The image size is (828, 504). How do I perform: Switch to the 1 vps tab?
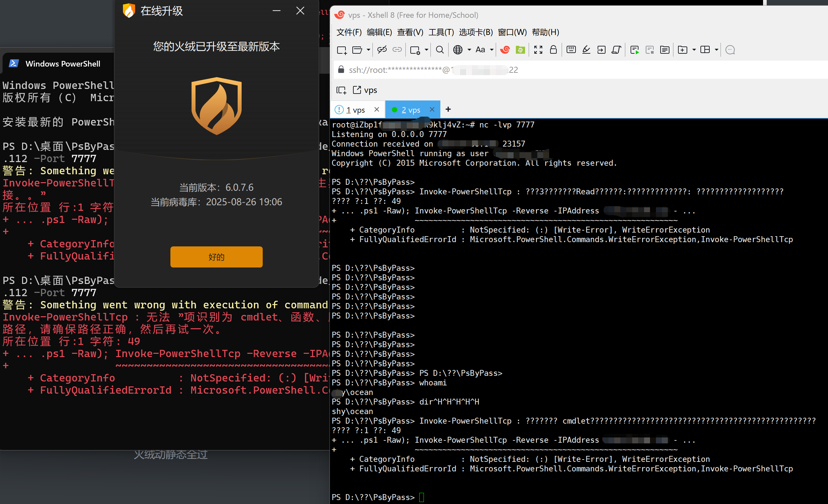coord(356,110)
